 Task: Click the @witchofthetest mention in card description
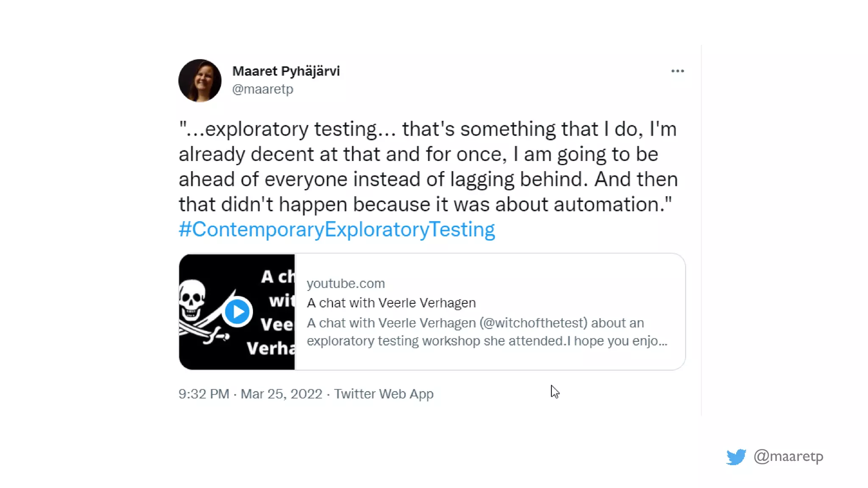534,323
